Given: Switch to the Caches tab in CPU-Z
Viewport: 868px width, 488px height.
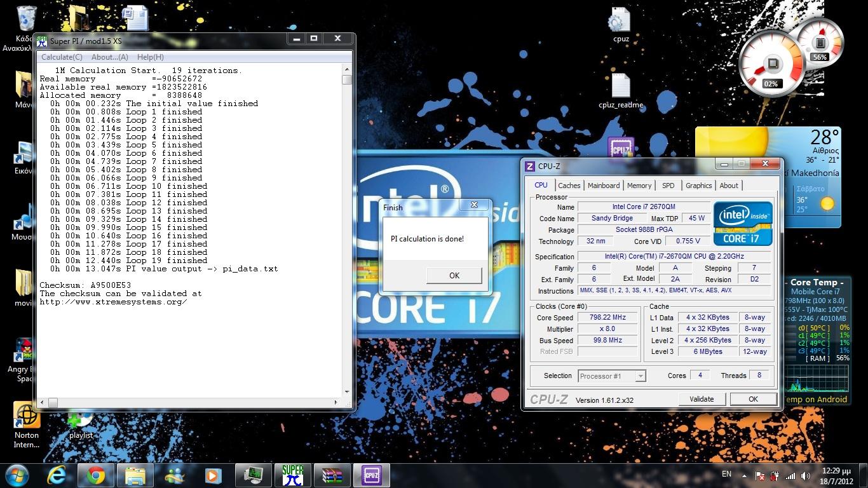Looking at the screenshot, I should pyautogui.click(x=569, y=186).
